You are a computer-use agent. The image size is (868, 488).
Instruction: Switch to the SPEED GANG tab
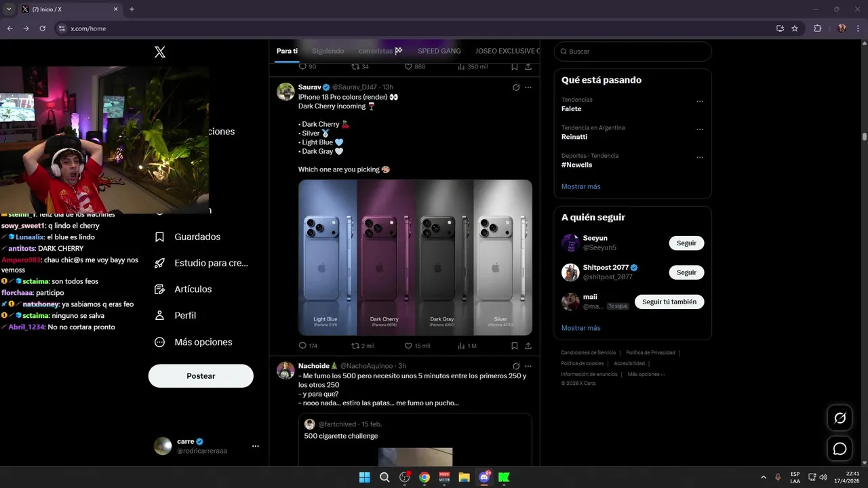439,51
